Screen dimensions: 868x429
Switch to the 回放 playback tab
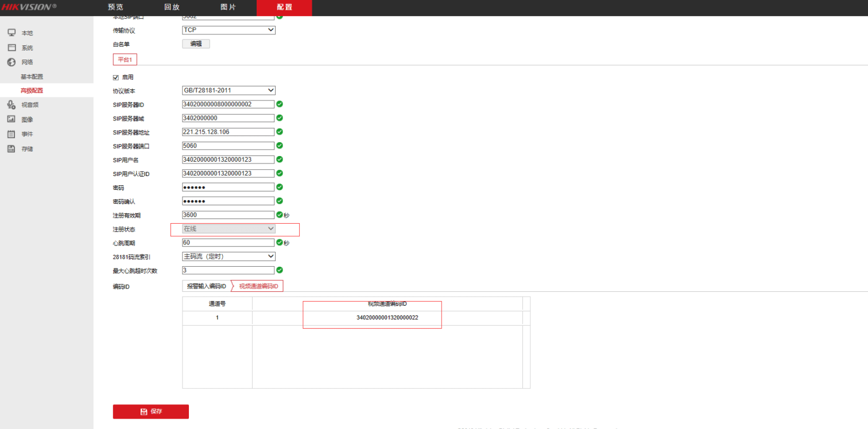[x=172, y=7]
